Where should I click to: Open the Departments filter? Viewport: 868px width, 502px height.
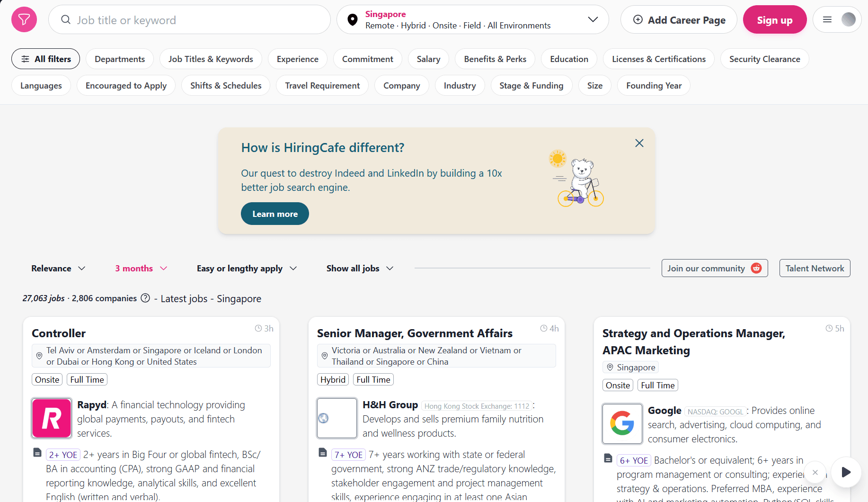(x=120, y=59)
